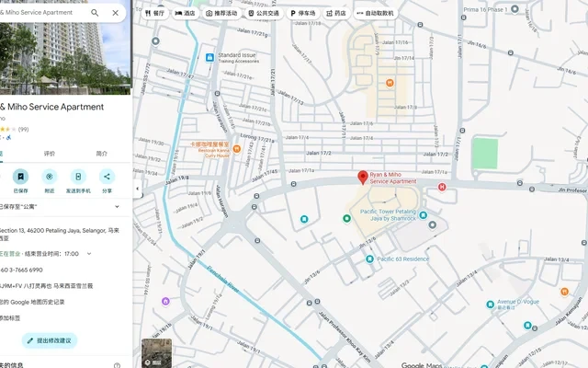Select the 公共交通 transit chip
The height and width of the screenshot is (368, 588).
[264, 13]
